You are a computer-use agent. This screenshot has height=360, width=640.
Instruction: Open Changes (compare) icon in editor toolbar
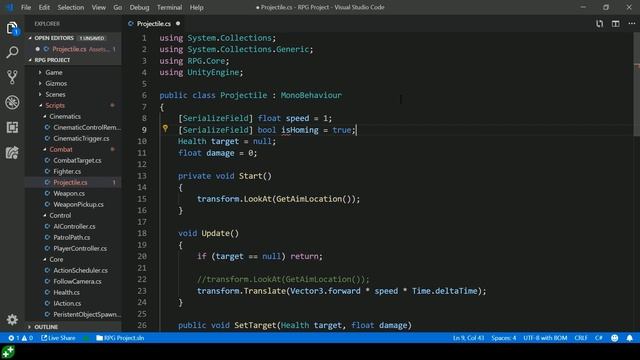[x=599, y=24]
